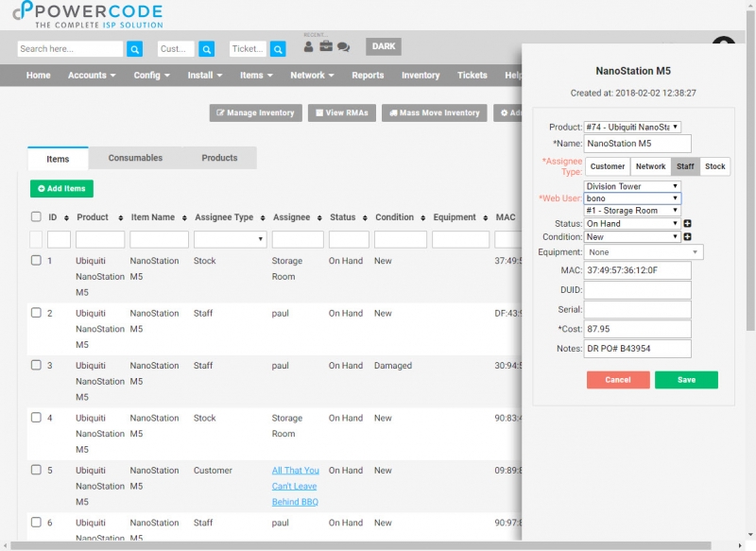Open the recent customers person icon
This screenshot has width=756, height=551.
(x=309, y=46)
